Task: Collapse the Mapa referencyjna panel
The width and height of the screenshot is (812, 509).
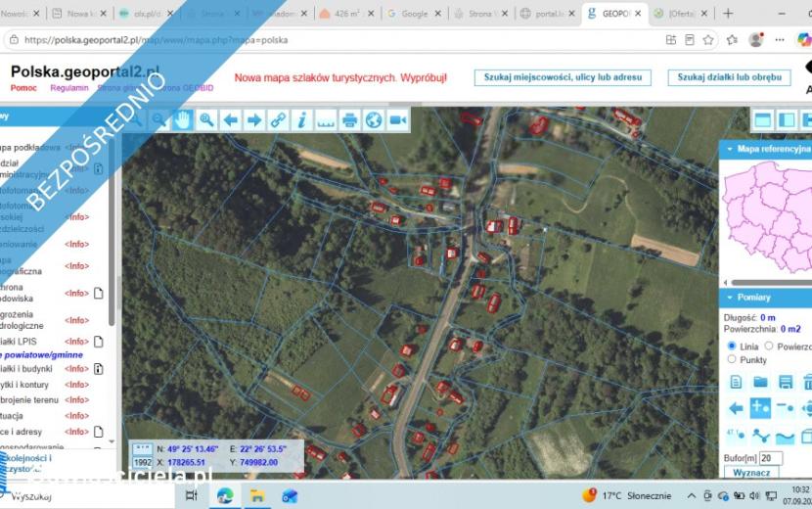Action: tap(730, 149)
